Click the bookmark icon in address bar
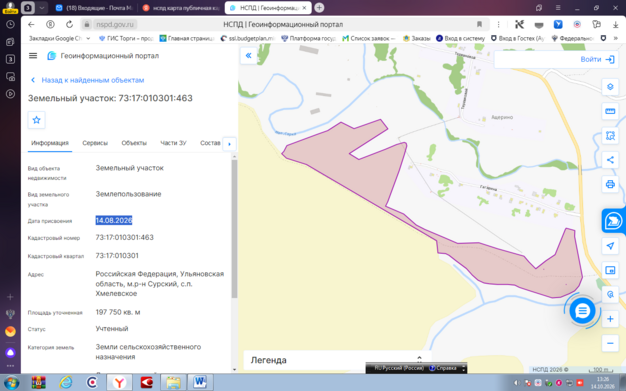 coord(479,24)
